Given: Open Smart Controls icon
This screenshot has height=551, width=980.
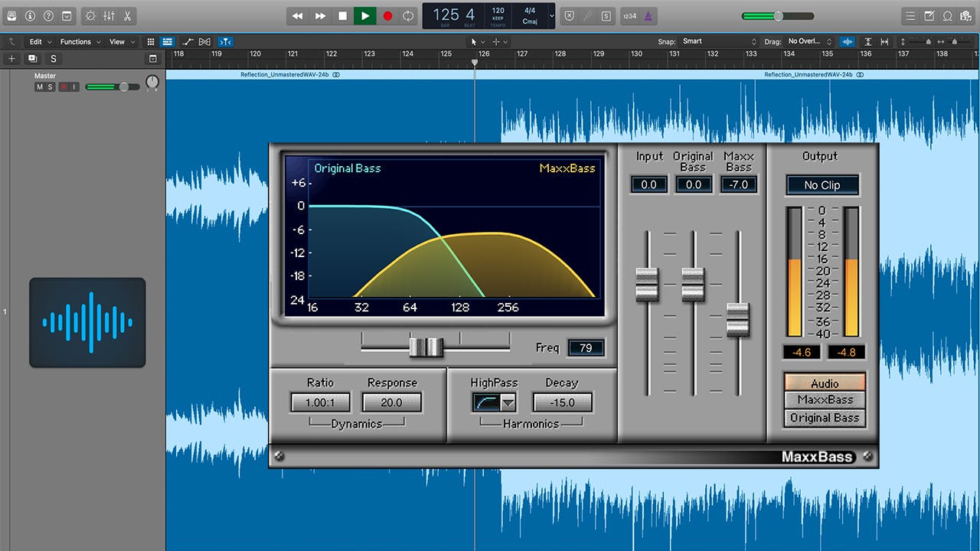Looking at the screenshot, I should [91, 15].
